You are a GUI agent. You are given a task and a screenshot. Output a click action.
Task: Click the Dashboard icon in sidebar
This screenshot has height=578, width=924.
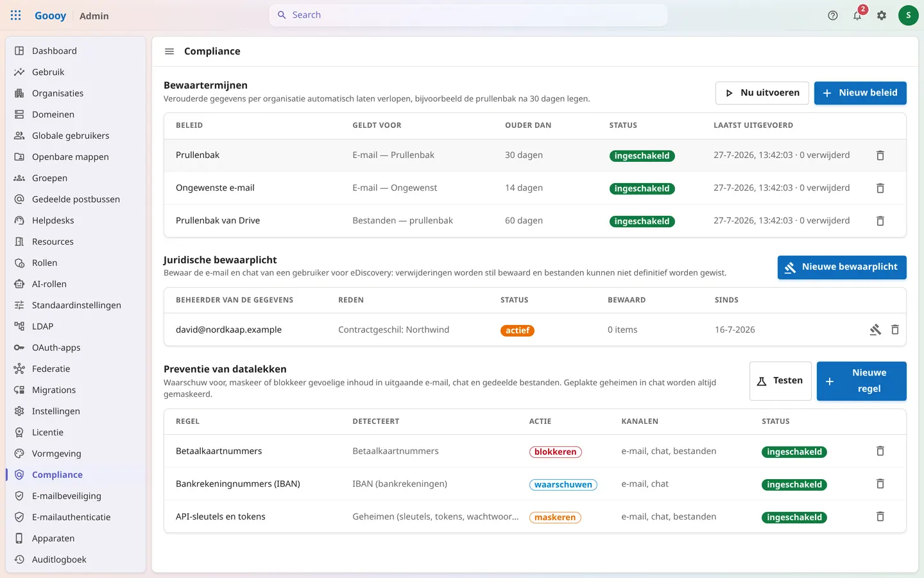click(x=19, y=51)
